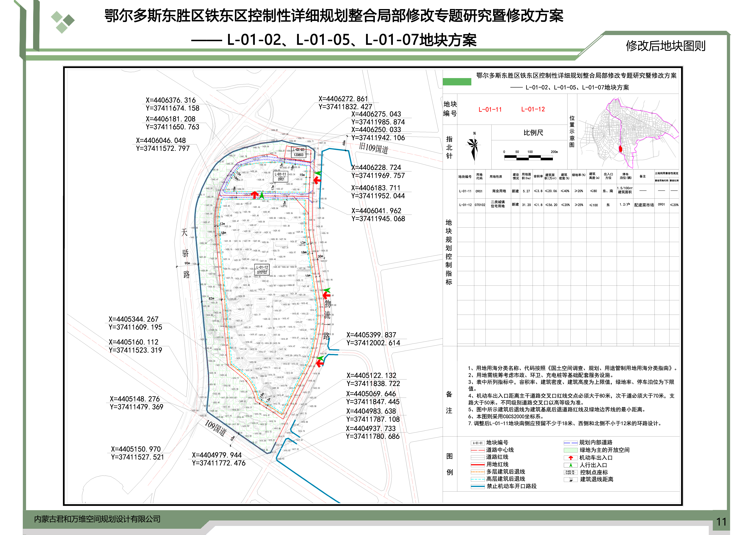Click the 建筑退线距离 legend symbol
Image resolution: width=756 pixels, height=535 pixels.
(571, 480)
